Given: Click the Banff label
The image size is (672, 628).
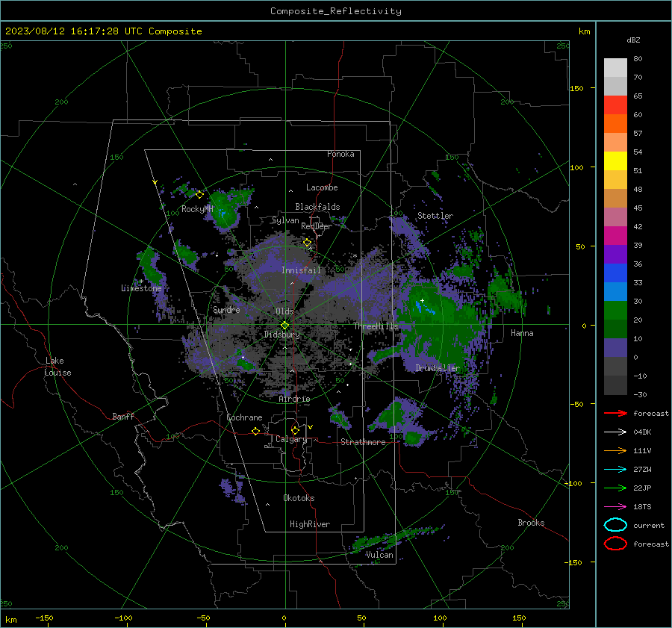Looking at the screenshot, I should point(123,416).
